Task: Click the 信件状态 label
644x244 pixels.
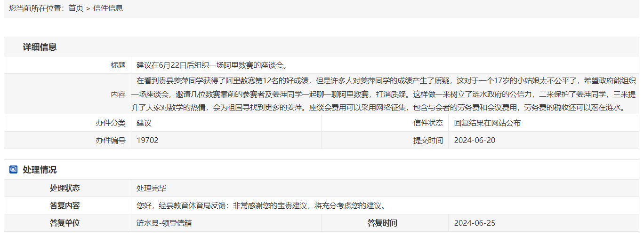Action: pos(428,123)
